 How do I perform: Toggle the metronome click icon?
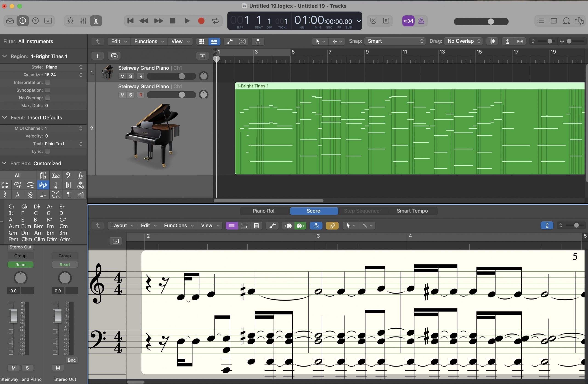421,21
